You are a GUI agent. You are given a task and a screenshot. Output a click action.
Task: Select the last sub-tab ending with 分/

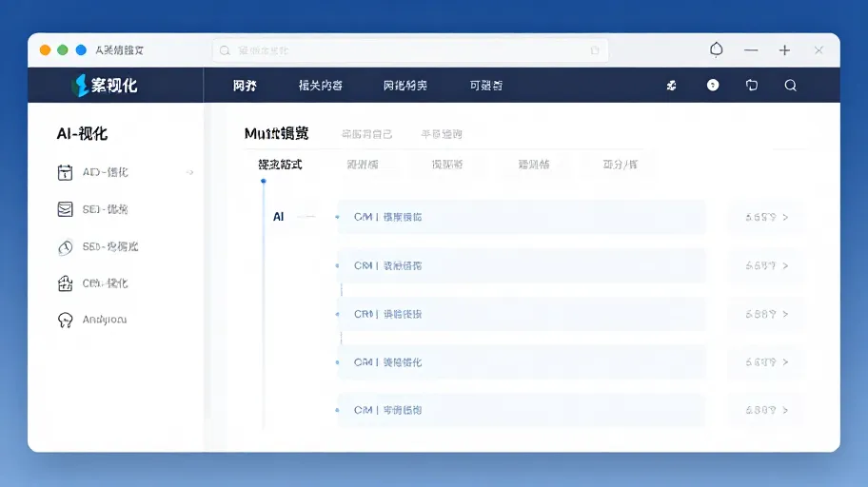pyautogui.click(x=620, y=165)
